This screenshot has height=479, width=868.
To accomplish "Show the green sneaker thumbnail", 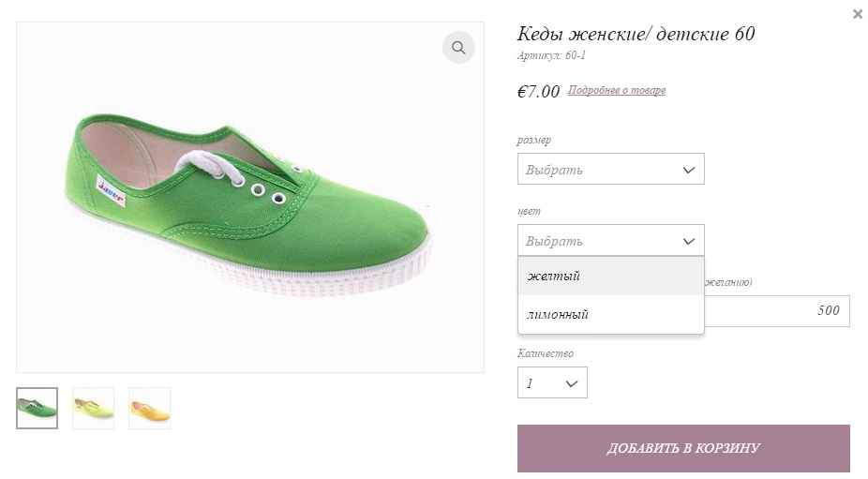I will point(37,408).
